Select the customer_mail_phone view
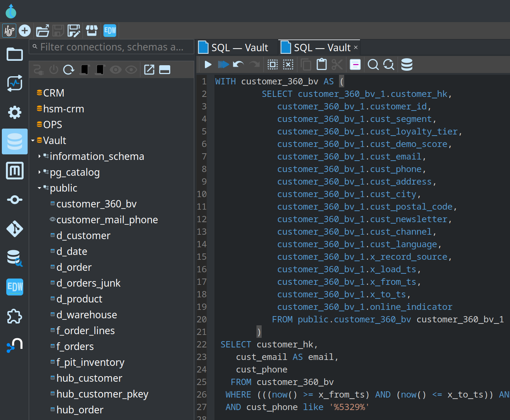510x420 pixels. click(107, 220)
